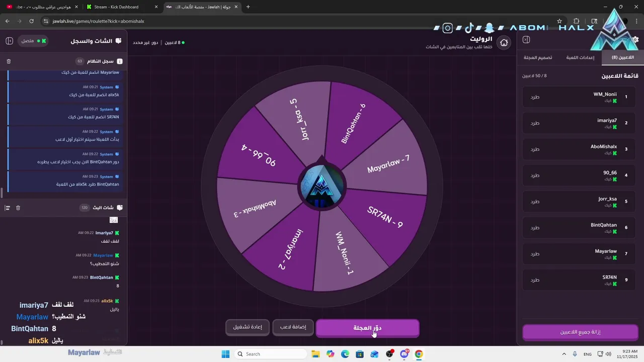Kick player Mayarlaw with طرد

tap(535, 253)
